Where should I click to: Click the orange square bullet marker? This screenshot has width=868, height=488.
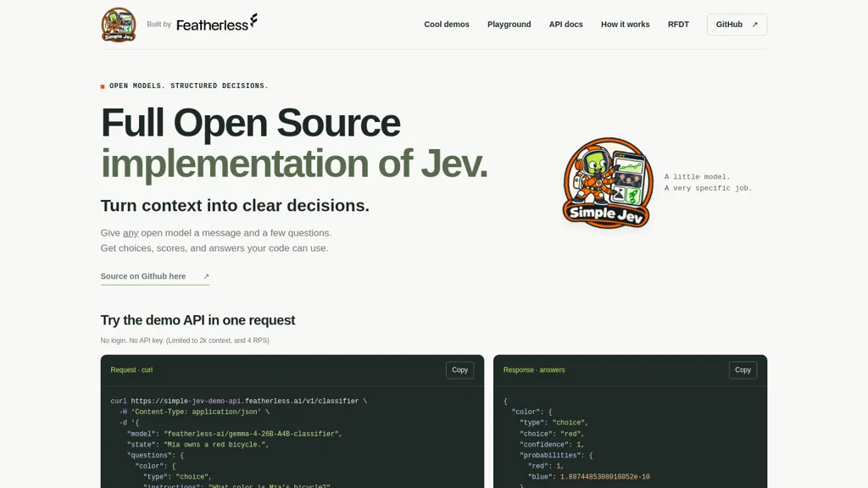click(x=103, y=86)
